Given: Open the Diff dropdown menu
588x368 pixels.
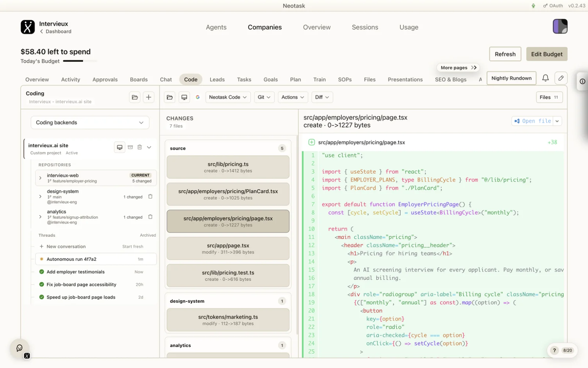Looking at the screenshot, I should pyautogui.click(x=322, y=97).
